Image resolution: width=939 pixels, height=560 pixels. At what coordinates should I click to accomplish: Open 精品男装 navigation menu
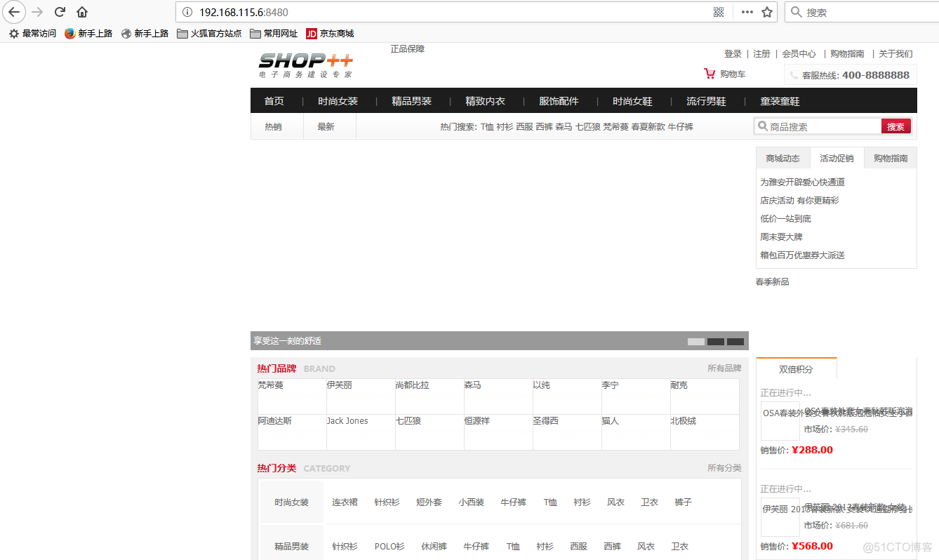pyautogui.click(x=411, y=101)
